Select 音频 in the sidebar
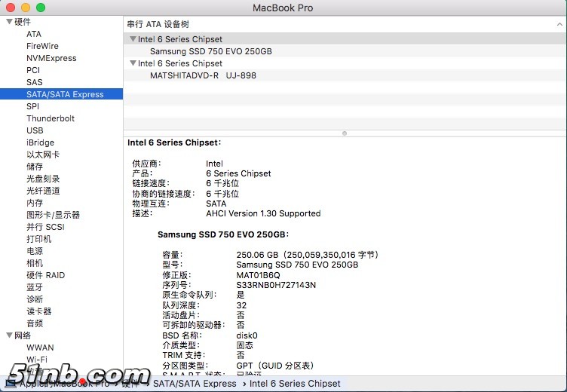Screen dimensions: 567x392 [x=35, y=323]
